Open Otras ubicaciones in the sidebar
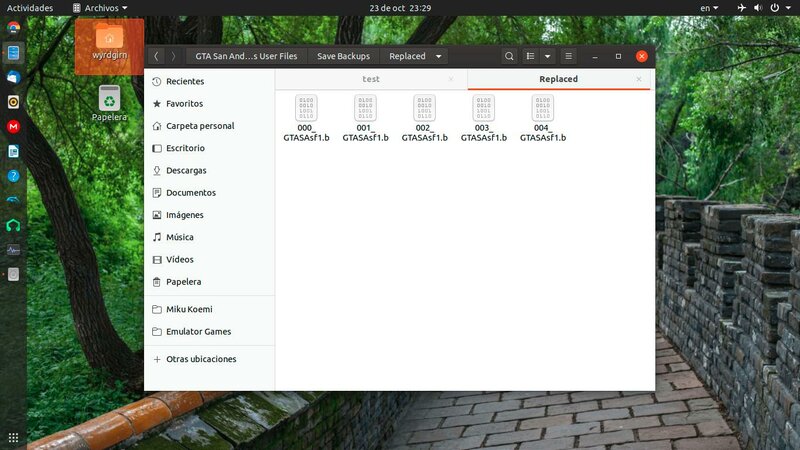Screen dimensions: 800x450 coord(200,359)
